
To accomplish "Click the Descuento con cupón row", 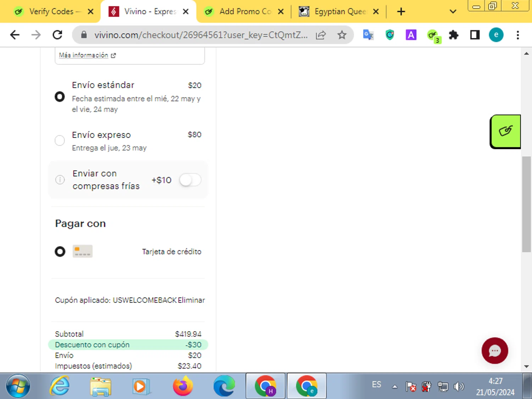I will (x=128, y=344).
